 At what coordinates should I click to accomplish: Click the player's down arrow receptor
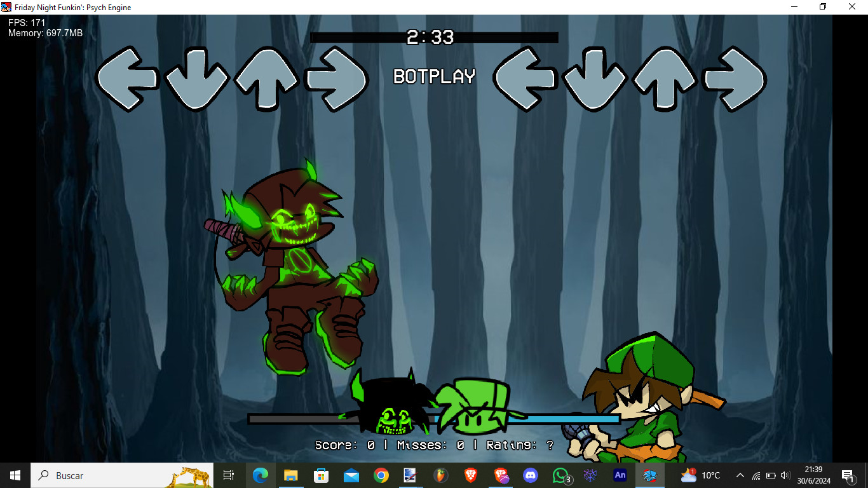(x=595, y=79)
